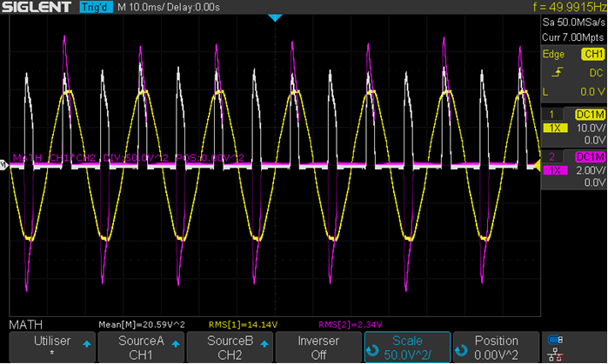Click the yellow trigger level arrow
The width and height of the screenshot is (608, 364).
click(537, 165)
